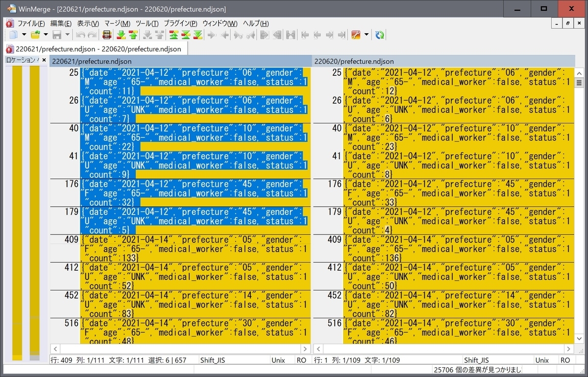Click the left pane horizontal scroll left arrow
This screenshot has height=377, width=588.
pos(55,349)
